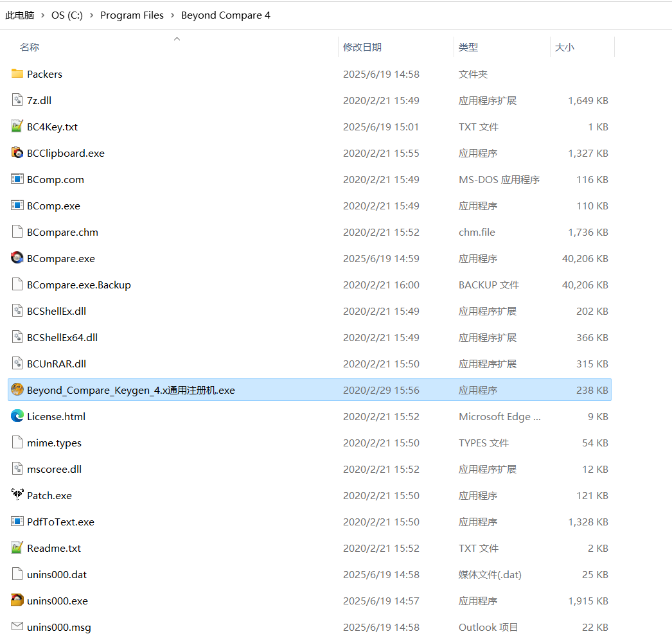This screenshot has height=634, width=672.
Task: Click the BComp.exe file icon
Action: [x=17, y=205]
